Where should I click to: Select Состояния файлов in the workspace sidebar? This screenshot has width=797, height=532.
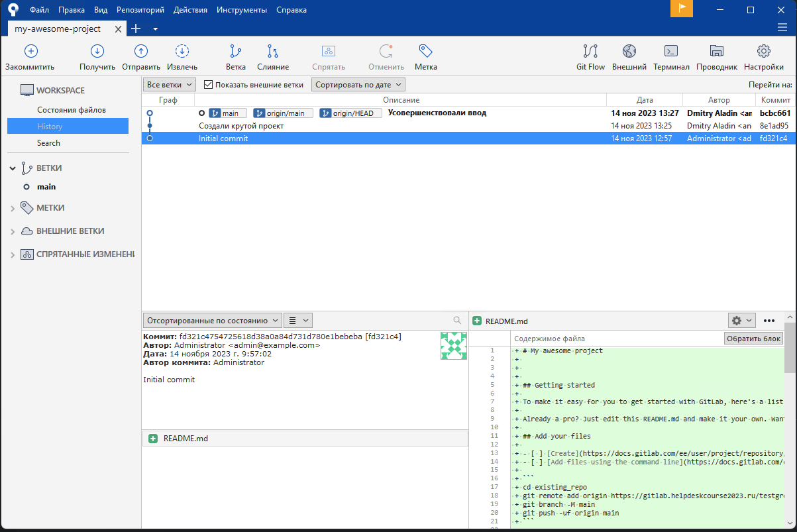tap(72, 110)
